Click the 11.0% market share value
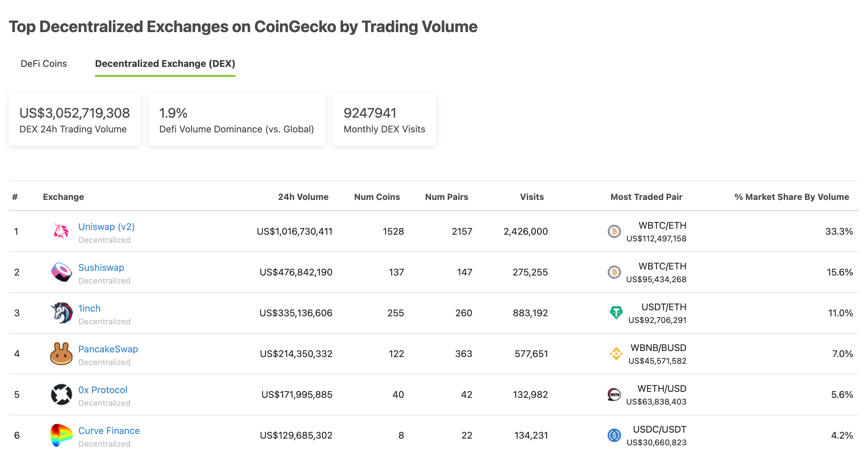This screenshot has width=868, height=454. 840,313
